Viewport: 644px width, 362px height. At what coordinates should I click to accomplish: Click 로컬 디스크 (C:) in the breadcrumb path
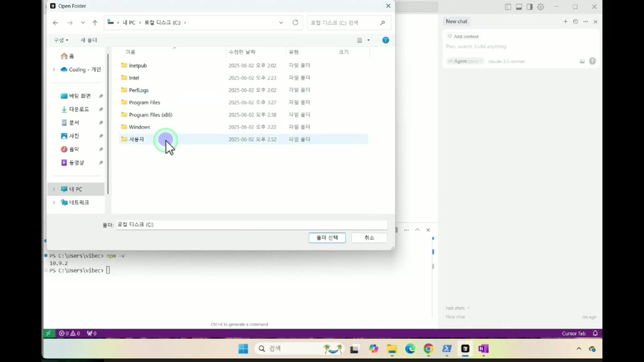pyautogui.click(x=162, y=23)
